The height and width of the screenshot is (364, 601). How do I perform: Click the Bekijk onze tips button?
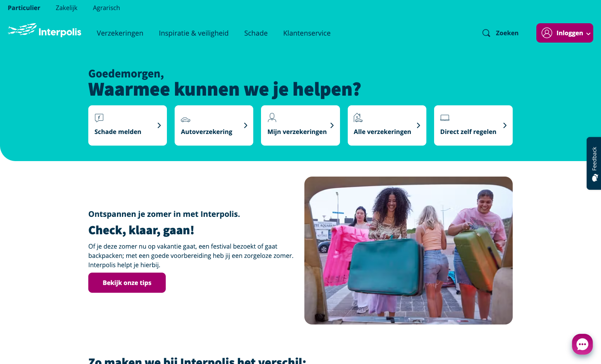tap(127, 283)
